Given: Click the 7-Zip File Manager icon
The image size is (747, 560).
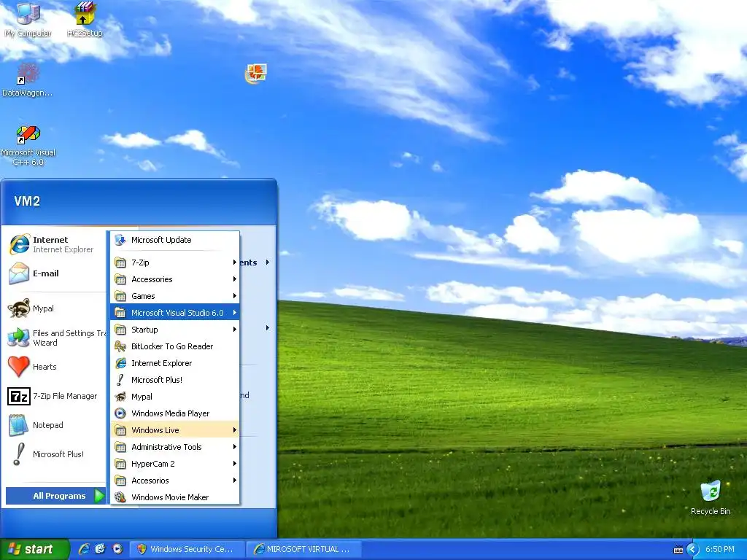Looking at the screenshot, I should (19, 396).
